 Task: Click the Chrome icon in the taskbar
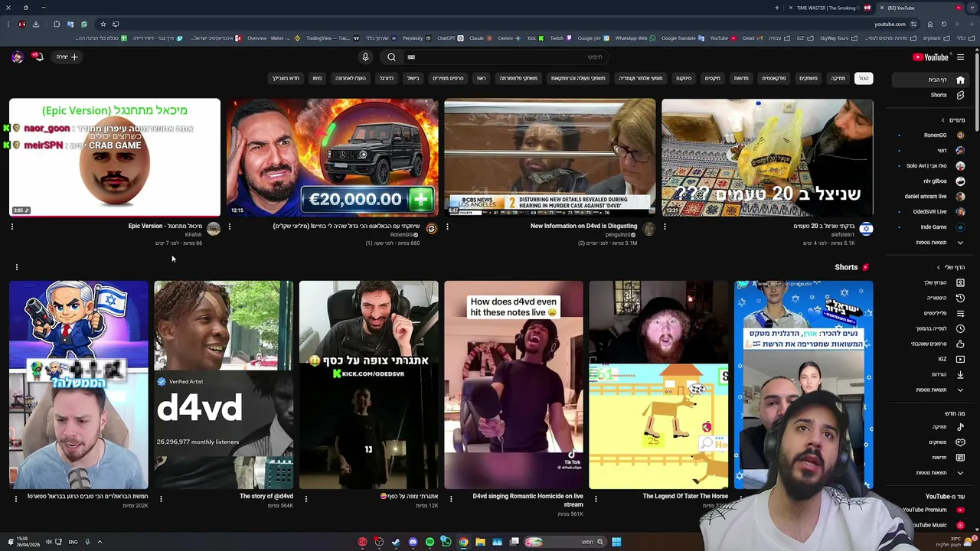pos(463,542)
